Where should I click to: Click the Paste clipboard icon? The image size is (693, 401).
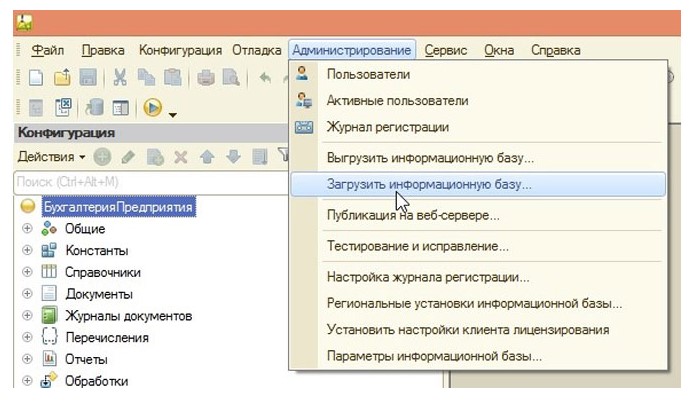coord(173,78)
